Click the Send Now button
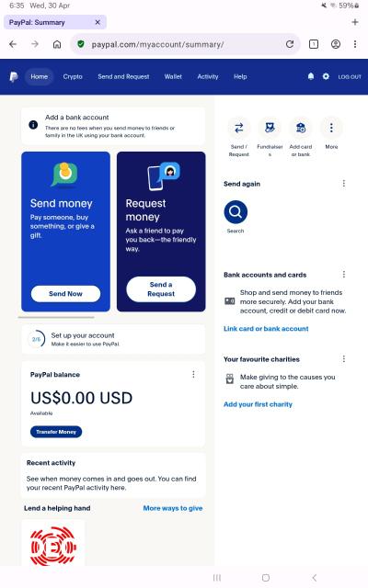Viewport: 368px width, 588px height. point(65,294)
